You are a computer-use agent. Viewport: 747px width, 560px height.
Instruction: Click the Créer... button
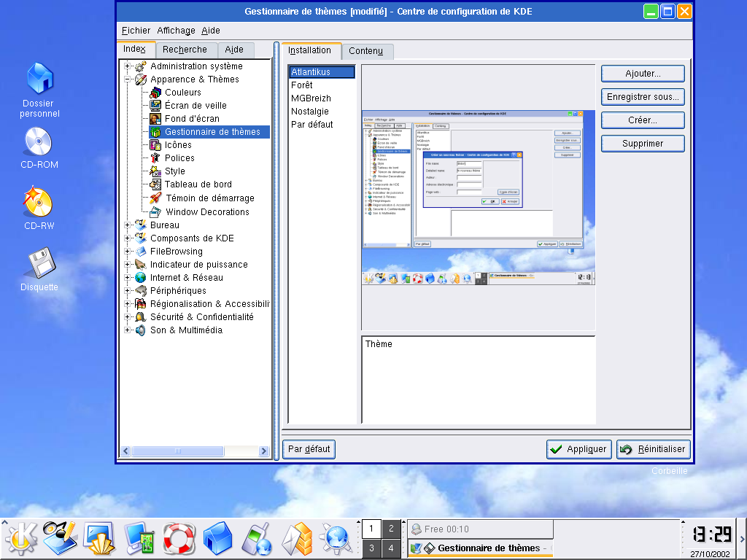tap(643, 120)
